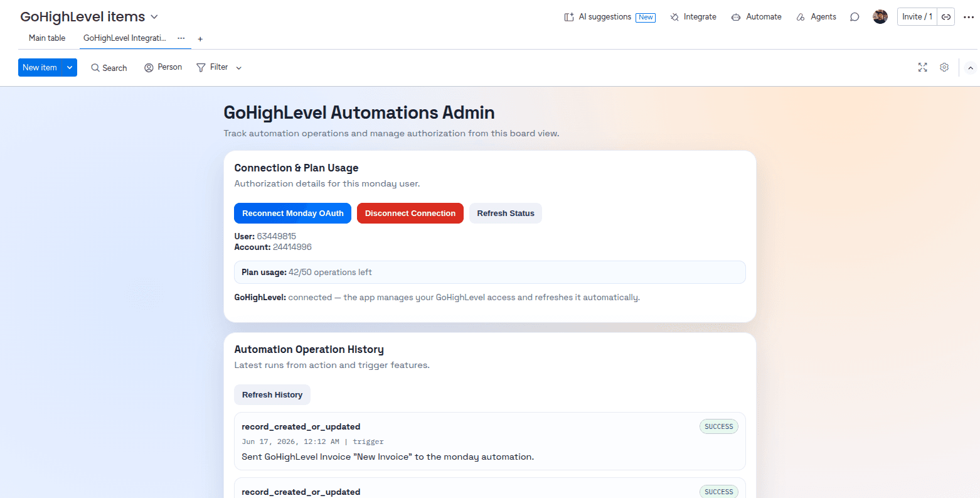Open the board three-dot options menu

click(x=969, y=17)
